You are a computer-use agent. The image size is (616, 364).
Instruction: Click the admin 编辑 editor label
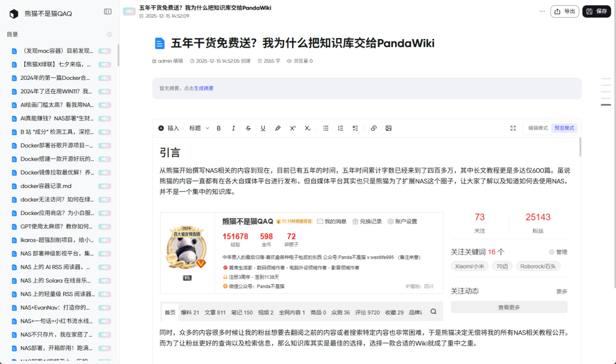click(x=167, y=61)
